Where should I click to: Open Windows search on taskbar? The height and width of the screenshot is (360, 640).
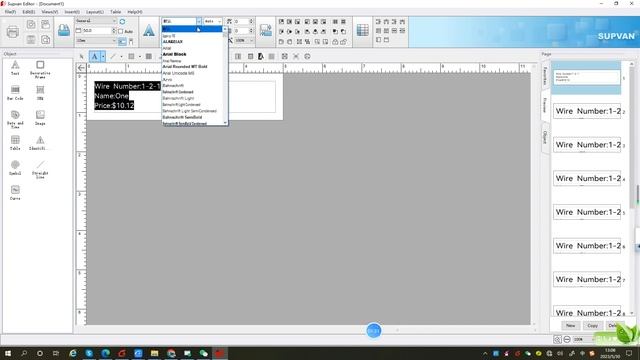pyautogui.click(x=24, y=353)
